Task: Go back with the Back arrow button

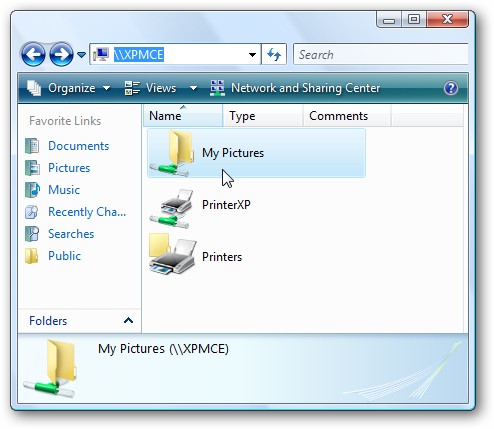Action: 33,54
